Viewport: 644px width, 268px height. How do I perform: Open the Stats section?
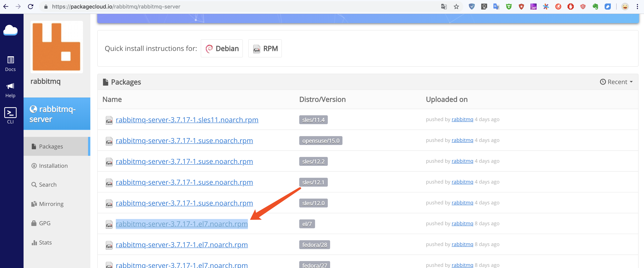pos(45,242)
